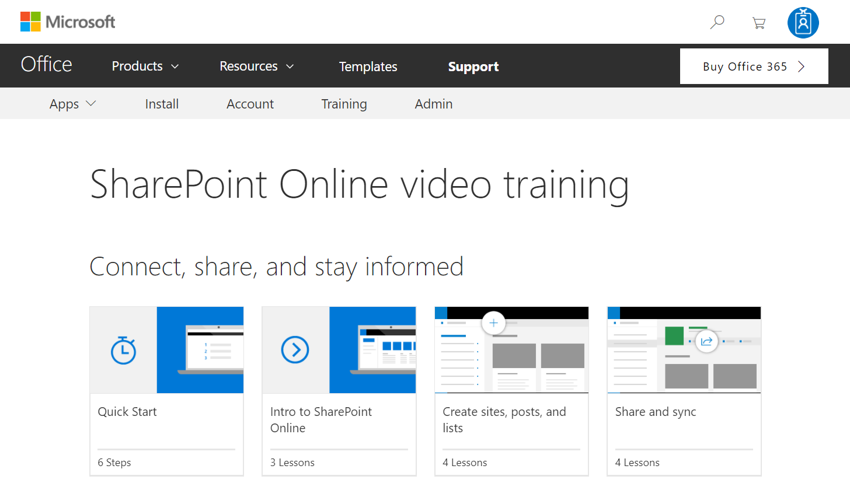The image size is (850, 504).
Task: Click the arrow in Buy Office 365 button
Action: click(x=802, y=66)
